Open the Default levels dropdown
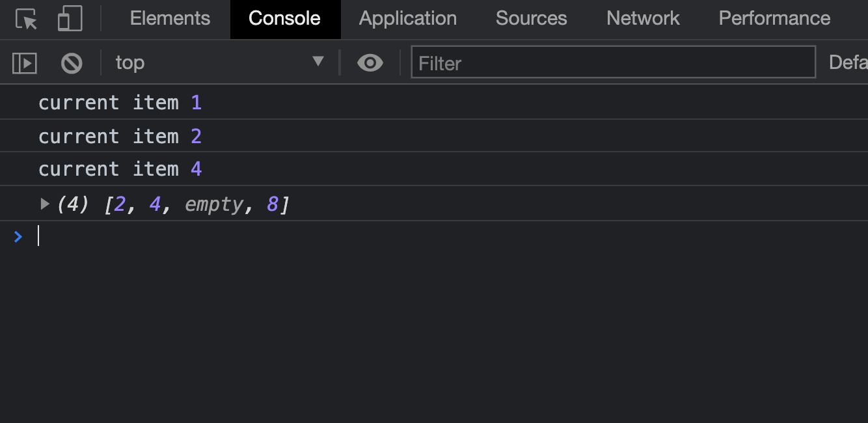 point(847,62)
